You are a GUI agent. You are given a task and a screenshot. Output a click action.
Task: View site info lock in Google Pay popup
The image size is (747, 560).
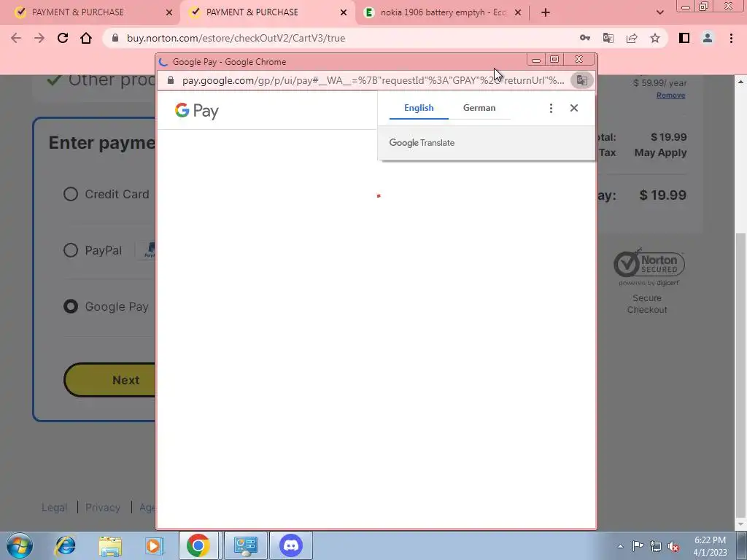pos(171,80)
